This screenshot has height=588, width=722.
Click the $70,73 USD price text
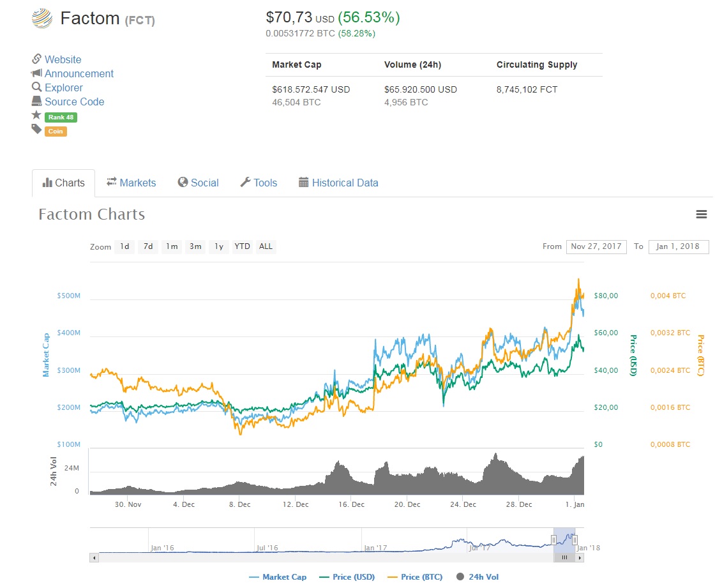click(x=300, y=18)
